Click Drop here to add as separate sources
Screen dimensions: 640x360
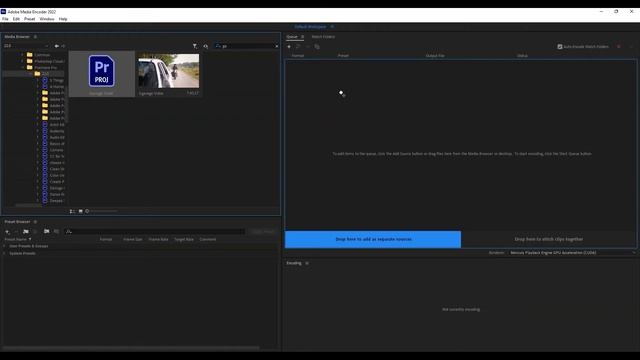tap(373, 239)
